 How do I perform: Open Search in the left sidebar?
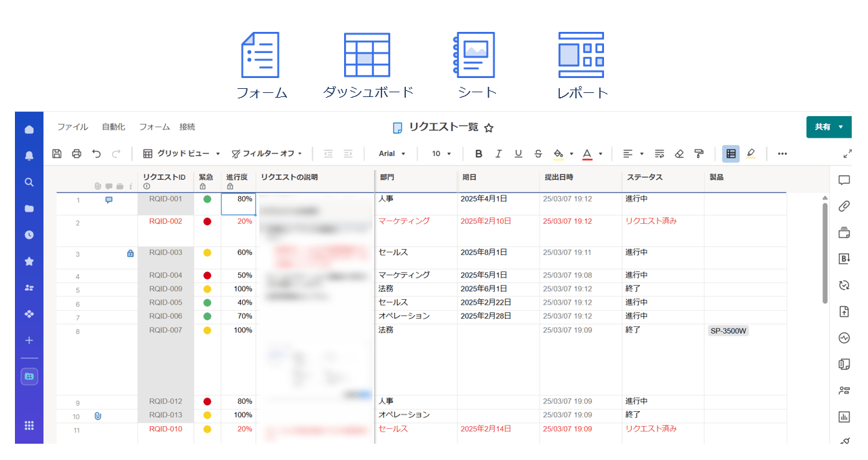point(28,182)
